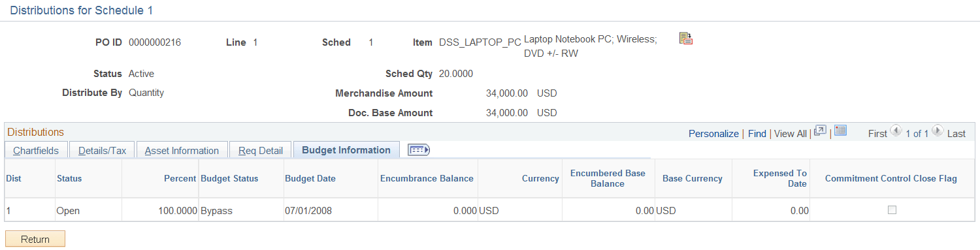Click the Last row link
Image resolution: width=980 pixels, height=250 pixels.
(x=956, y=133)
